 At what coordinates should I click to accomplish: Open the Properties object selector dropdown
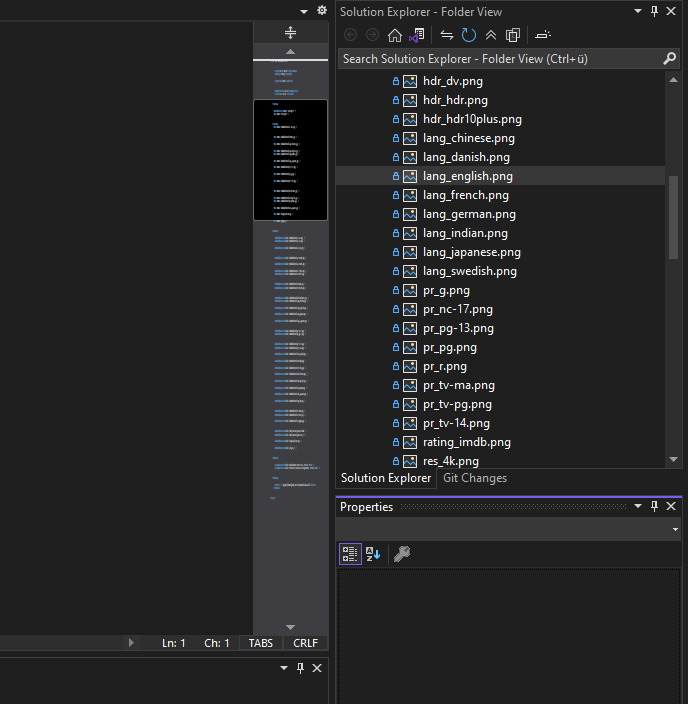(675, 530)
